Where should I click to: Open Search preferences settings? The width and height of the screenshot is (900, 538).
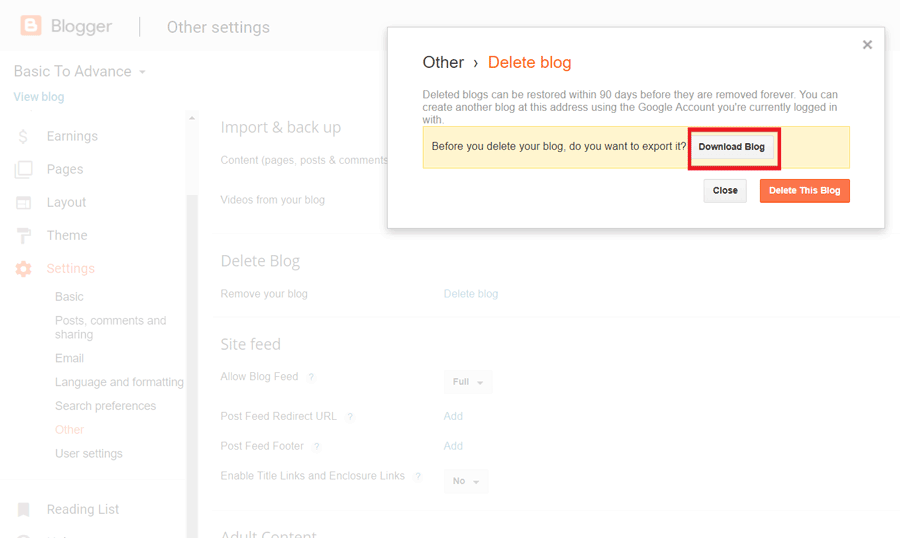point(105,406)
